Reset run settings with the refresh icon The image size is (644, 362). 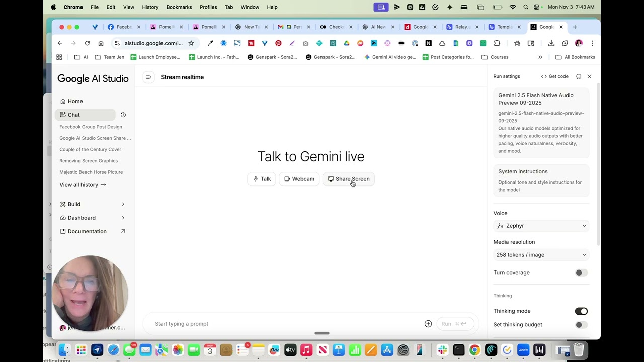(x=579, y=76)
